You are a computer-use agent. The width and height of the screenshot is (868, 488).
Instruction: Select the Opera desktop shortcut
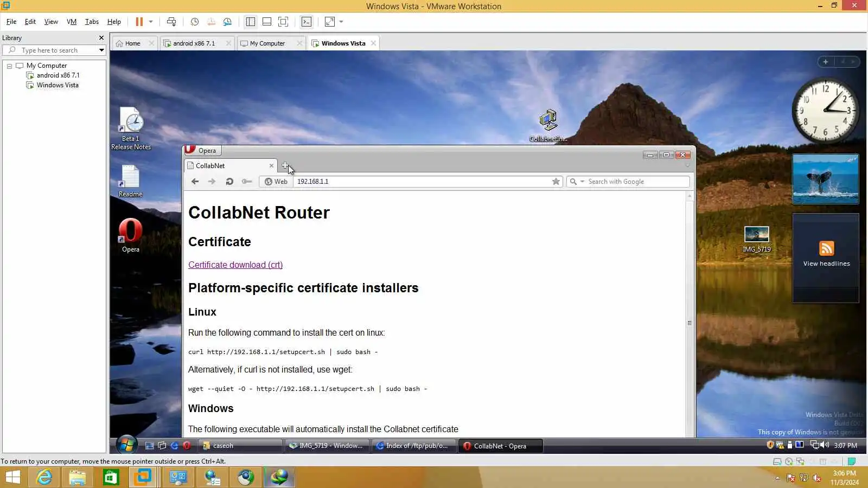130,235
